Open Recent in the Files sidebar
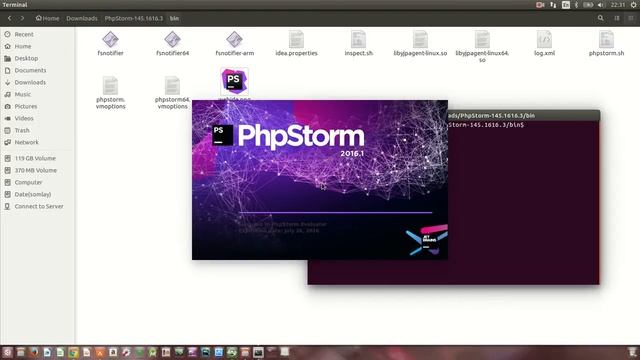 (24, 34)
